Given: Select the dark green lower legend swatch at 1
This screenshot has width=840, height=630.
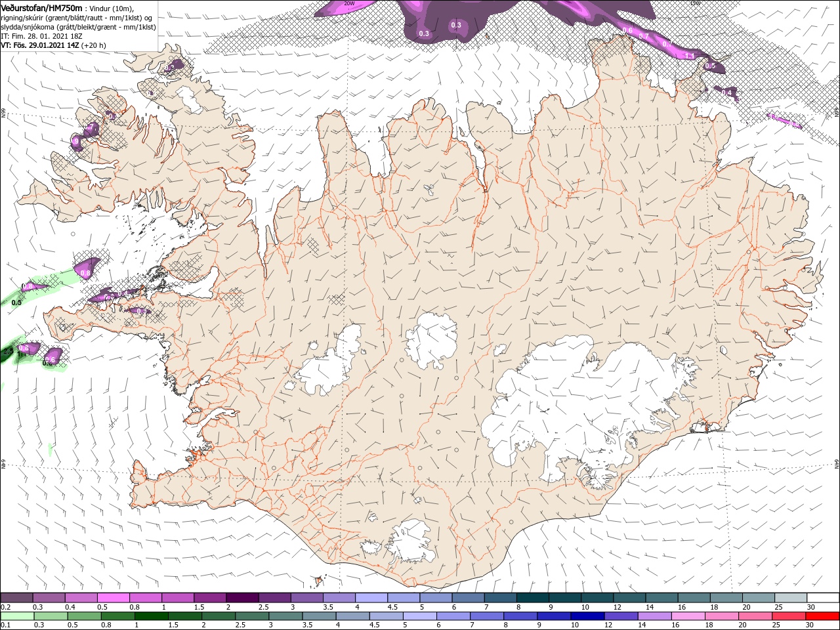Looking at the screenshot, I should point(151,616).
